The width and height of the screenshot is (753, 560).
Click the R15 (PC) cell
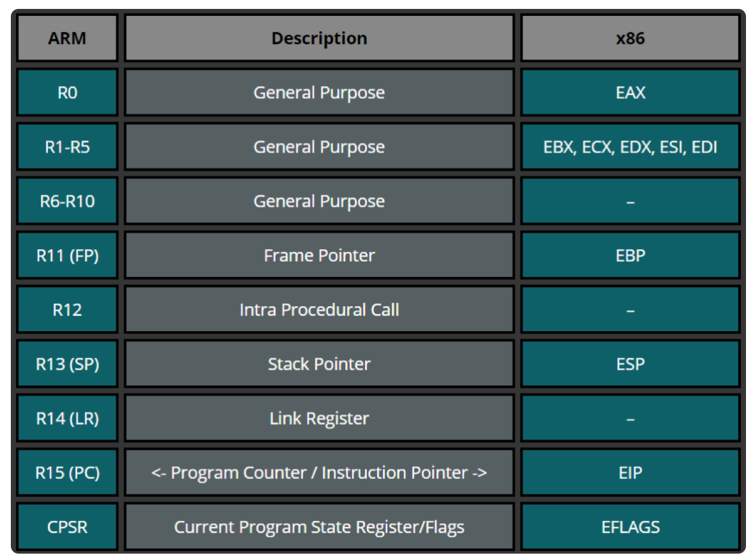tap(67, 473)
